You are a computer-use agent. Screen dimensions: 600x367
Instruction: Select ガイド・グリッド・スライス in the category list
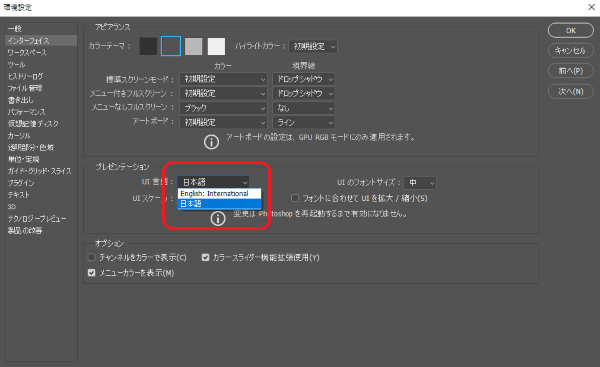41,171
